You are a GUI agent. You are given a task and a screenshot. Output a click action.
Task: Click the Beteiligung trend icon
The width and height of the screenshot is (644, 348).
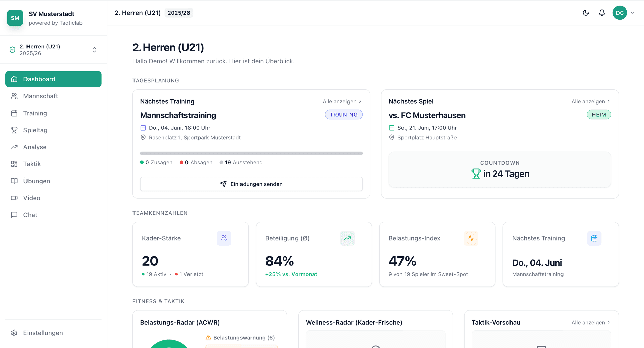(x=347, y=238)
